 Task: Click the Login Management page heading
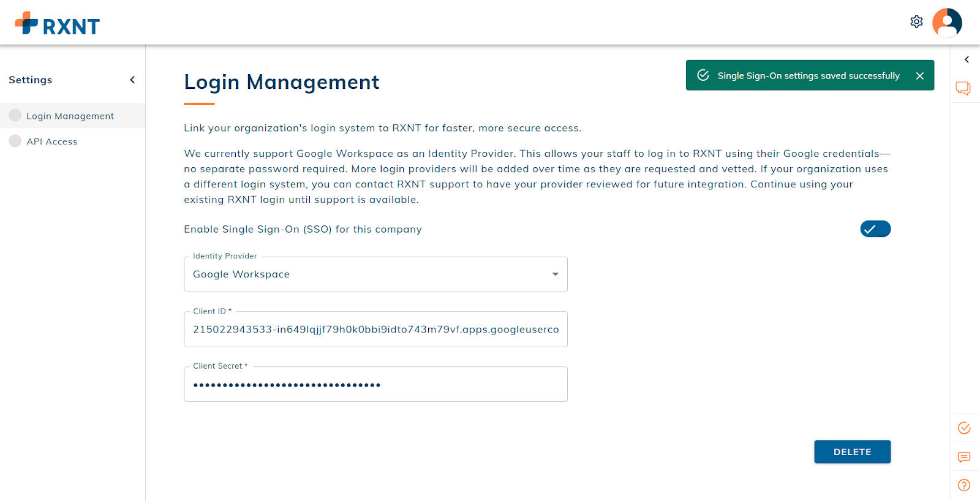[x=282, y=82]
